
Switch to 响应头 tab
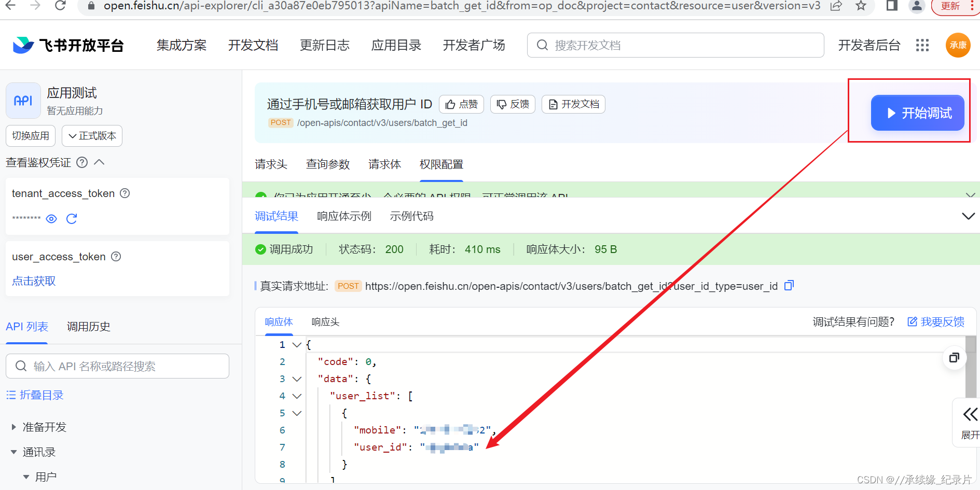point(325,322)
